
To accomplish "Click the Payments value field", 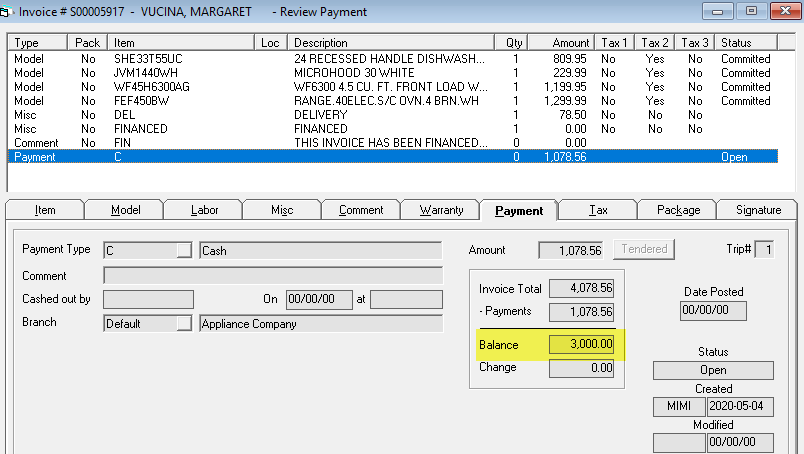I will coord(581,312).
